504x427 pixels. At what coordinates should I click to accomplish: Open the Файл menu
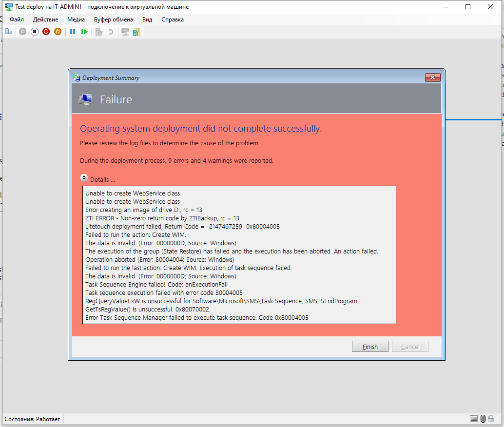pos(17,19)
